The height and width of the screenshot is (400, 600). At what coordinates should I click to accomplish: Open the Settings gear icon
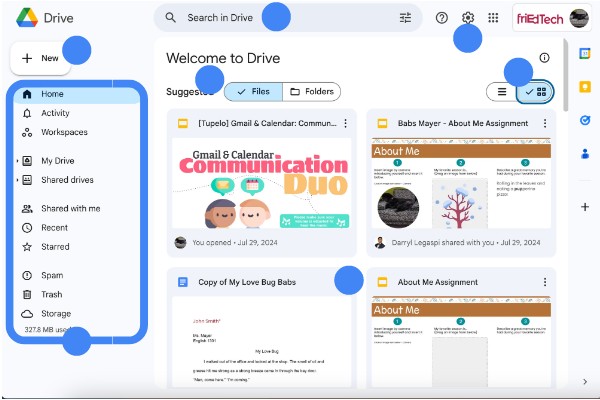(x=468, y=18)
